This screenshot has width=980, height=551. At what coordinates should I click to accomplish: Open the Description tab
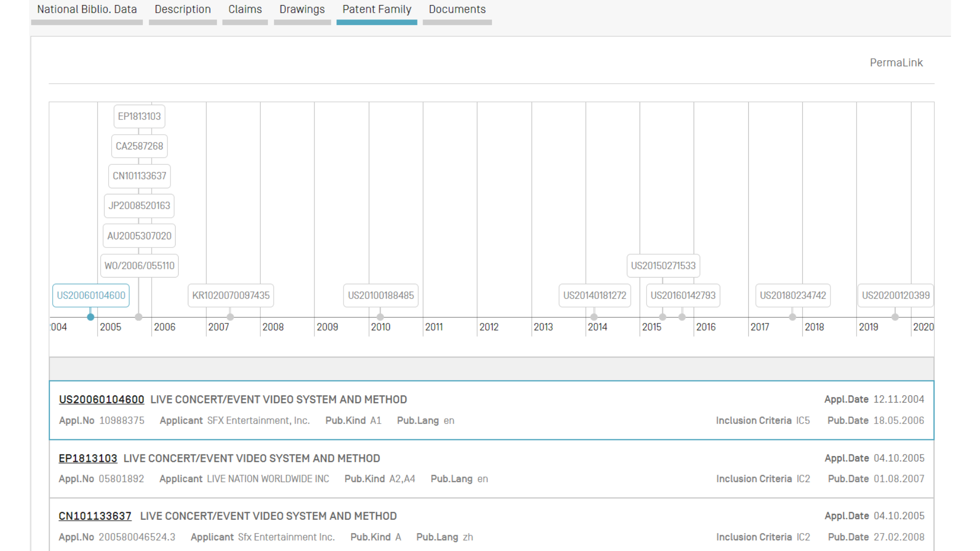coord(183,9)
